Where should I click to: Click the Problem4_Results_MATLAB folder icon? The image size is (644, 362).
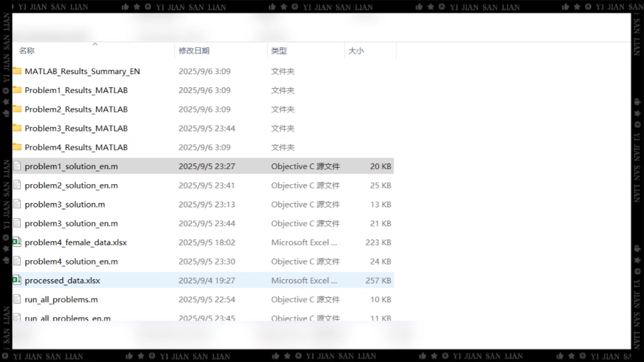click(x=17, y=147)
